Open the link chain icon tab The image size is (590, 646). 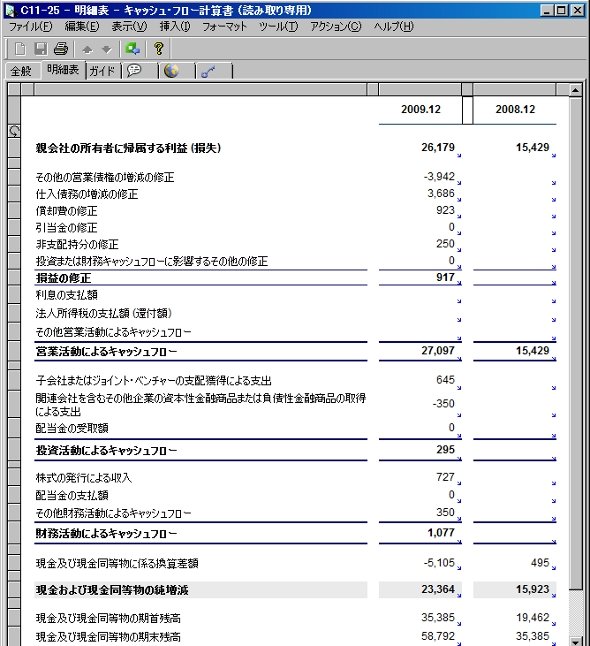coord(214,70)
